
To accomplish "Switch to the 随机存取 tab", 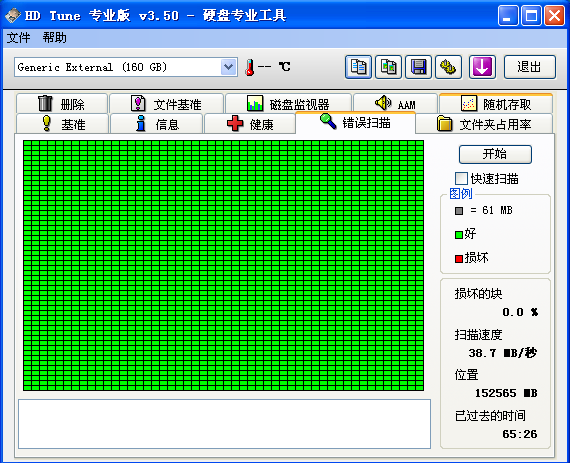I will pyautogui.click(x=496, y=104).
